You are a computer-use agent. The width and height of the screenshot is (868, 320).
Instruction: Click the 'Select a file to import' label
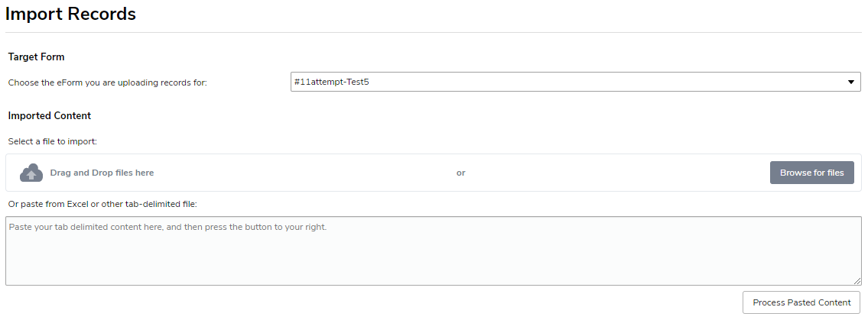coord(53,141)
